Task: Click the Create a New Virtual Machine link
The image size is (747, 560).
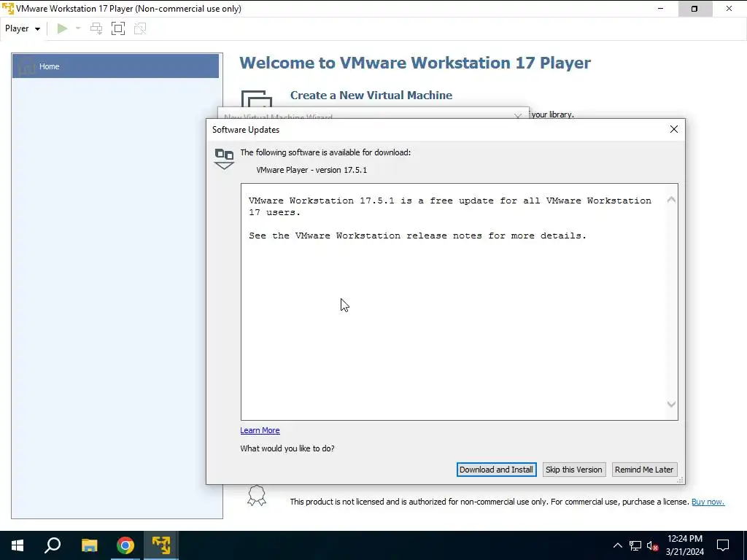Action: [x=371, y=96]
